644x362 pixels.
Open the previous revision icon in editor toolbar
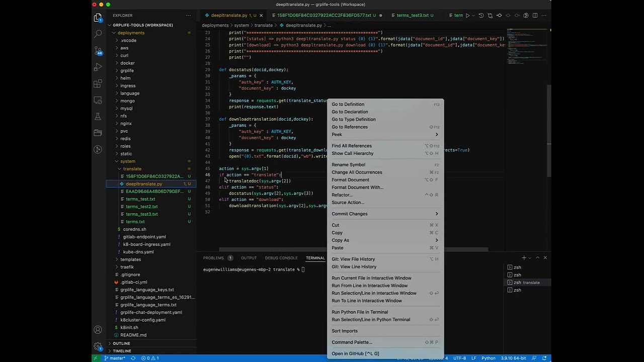(499, 16)
